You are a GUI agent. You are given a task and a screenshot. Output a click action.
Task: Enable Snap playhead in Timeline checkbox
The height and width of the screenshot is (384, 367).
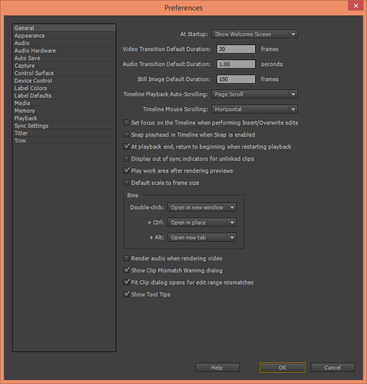pyautogui.click(x=126, y=135)
